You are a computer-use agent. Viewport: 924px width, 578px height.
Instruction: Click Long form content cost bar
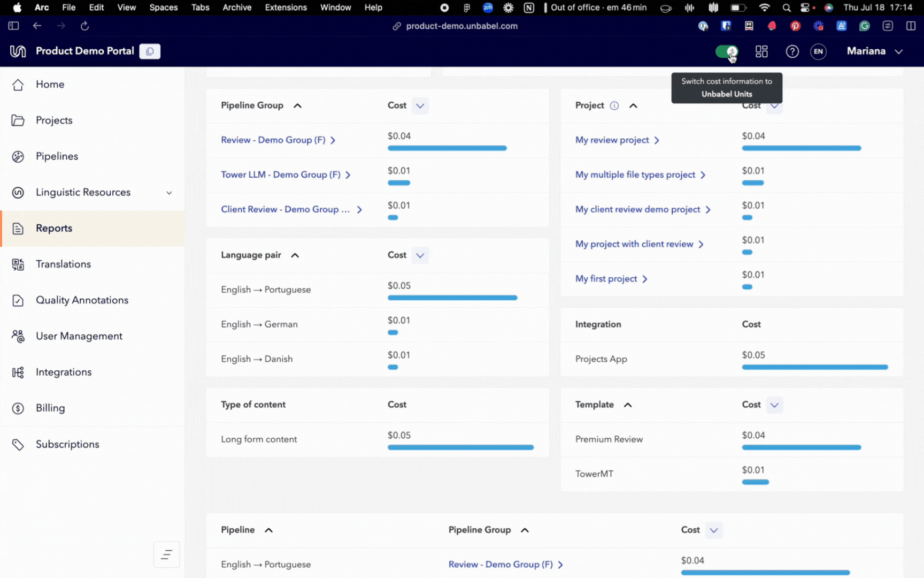click(x=460, y=447)
